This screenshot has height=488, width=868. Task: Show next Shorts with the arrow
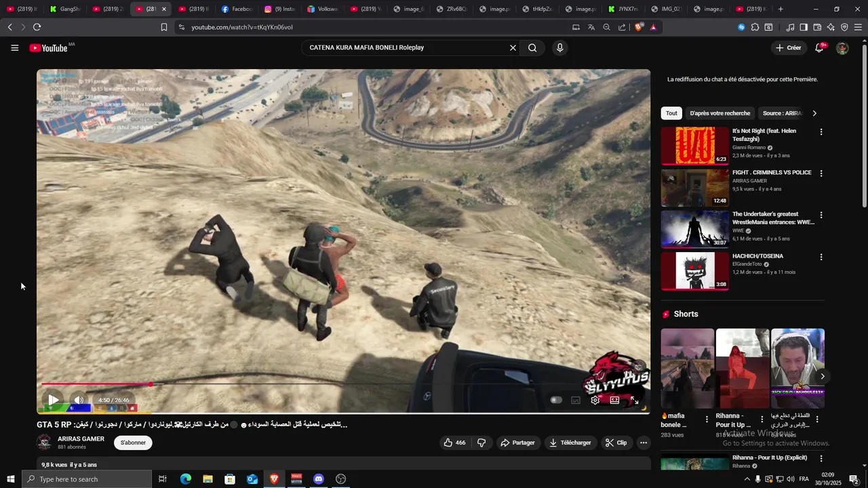point(822,376)
